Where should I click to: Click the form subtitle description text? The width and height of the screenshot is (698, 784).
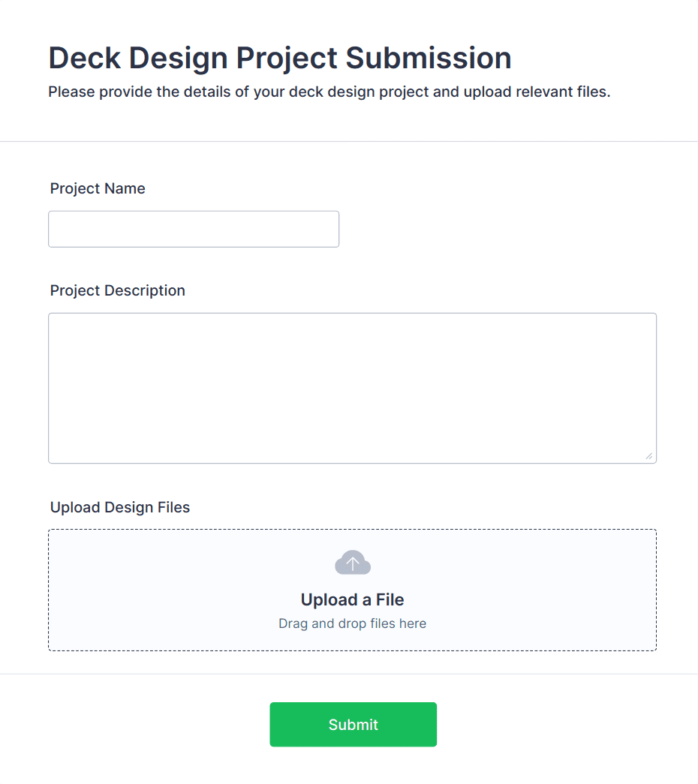point(329,92)
